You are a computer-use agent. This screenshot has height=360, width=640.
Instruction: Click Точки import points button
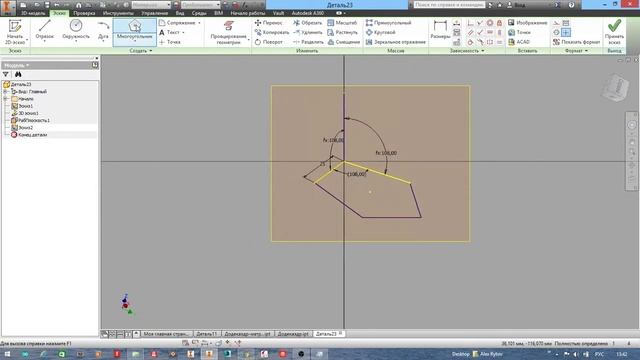519,32
